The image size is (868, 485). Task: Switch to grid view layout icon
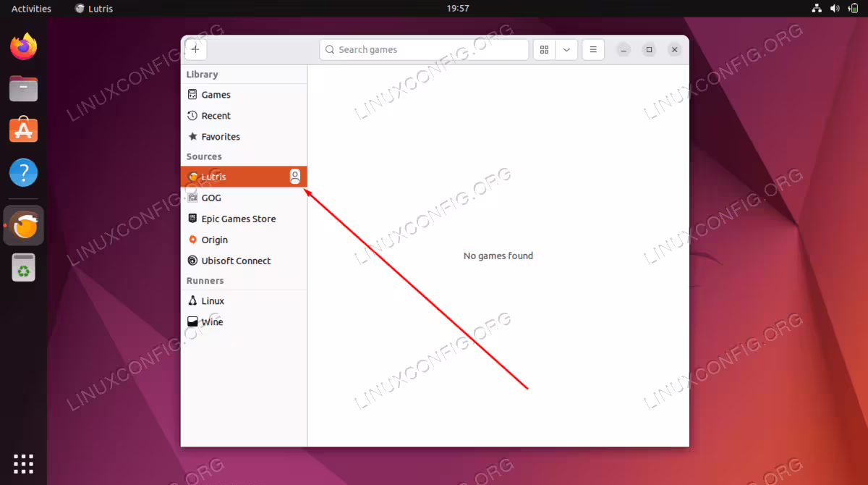coord(545,50)
